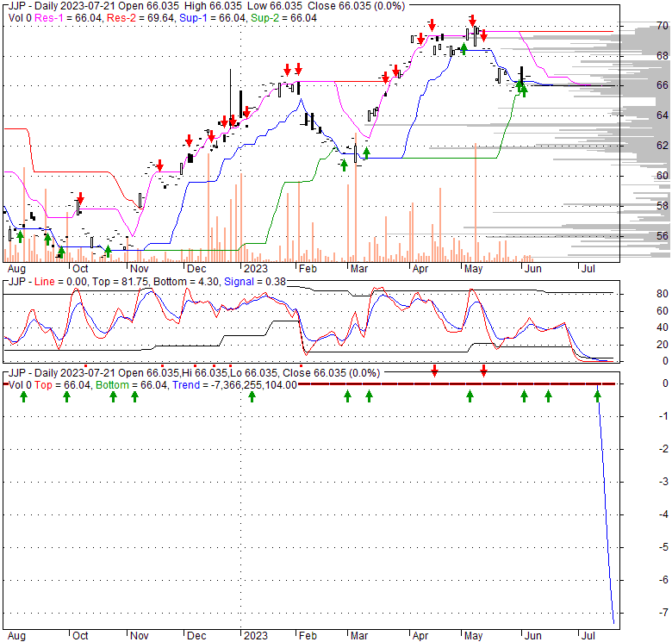Click the 62 price axis label
This screenshot has height=642, width=672.
coord(663,146)
